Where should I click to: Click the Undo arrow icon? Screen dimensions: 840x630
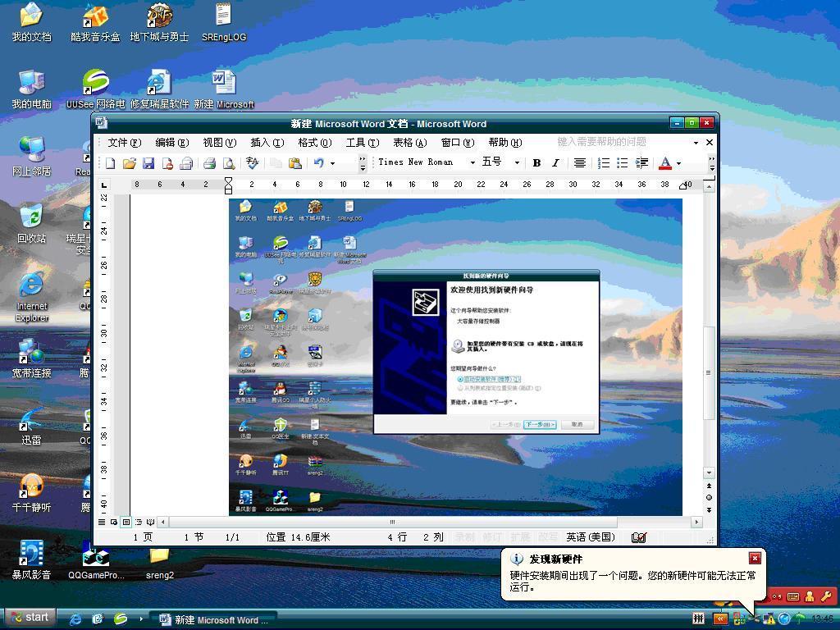coord(318,163)
